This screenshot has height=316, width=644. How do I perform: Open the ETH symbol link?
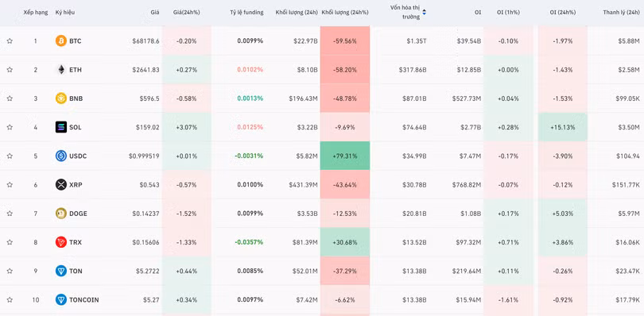(x=76, y=70)
